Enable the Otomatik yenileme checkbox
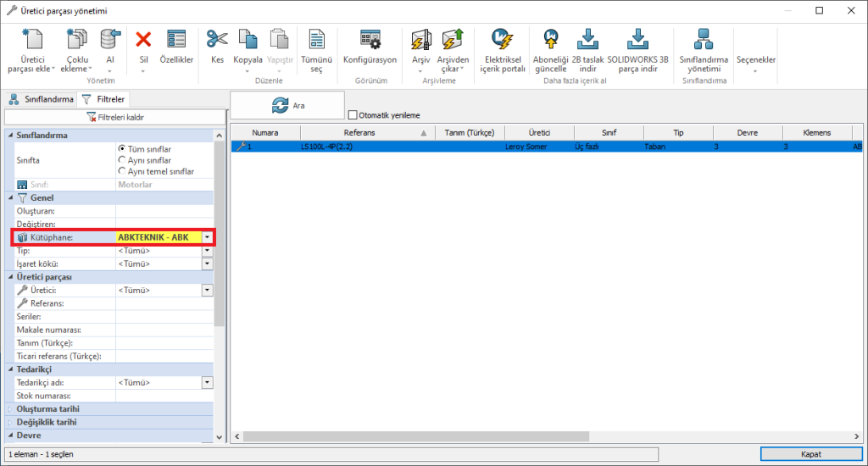868x466 pixels. click(353, 115)
